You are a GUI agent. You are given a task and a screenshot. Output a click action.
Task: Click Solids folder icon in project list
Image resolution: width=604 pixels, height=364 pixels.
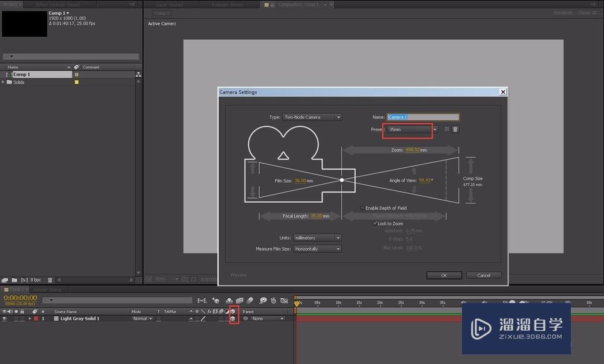click(9, 82)
